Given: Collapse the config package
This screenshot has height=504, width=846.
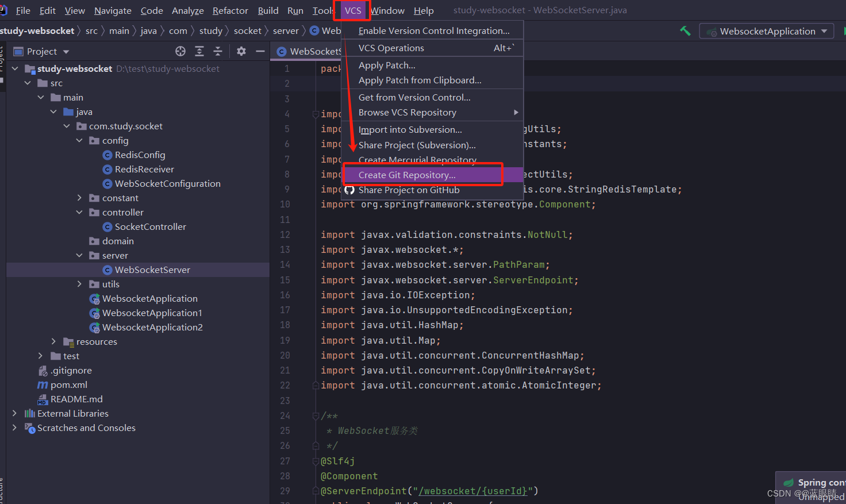Looking at the screenshot, I should (x=79, y=140).
